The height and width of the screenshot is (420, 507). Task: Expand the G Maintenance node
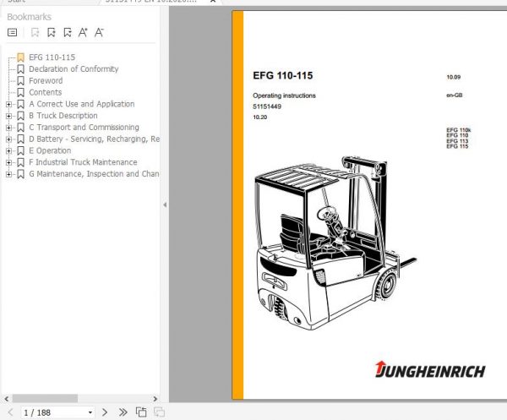pyautogui.click(x=8, y=174)
